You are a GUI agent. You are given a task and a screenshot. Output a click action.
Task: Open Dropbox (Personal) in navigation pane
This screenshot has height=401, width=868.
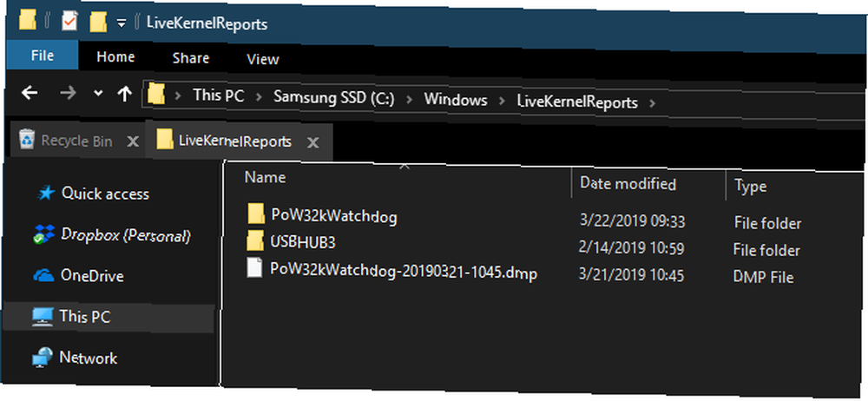point(126,235)
